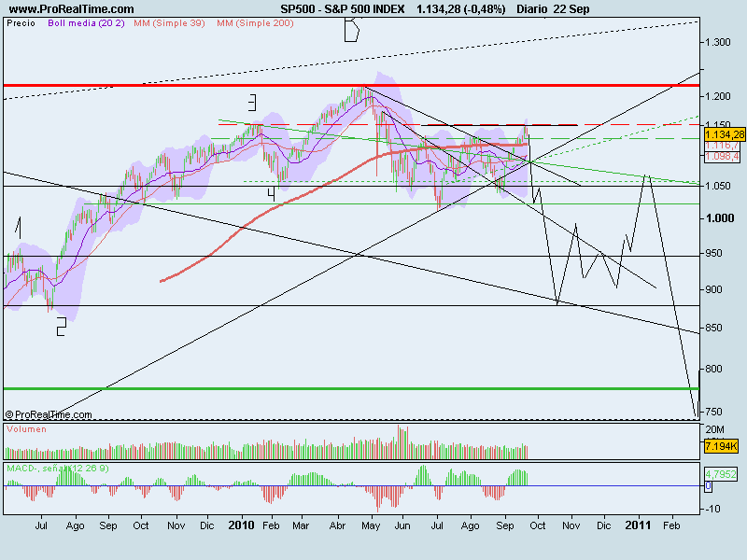747x560 pixels.
Task: Click the 800 price axis value
Action: pyautogui.click(x=713, y=369)
